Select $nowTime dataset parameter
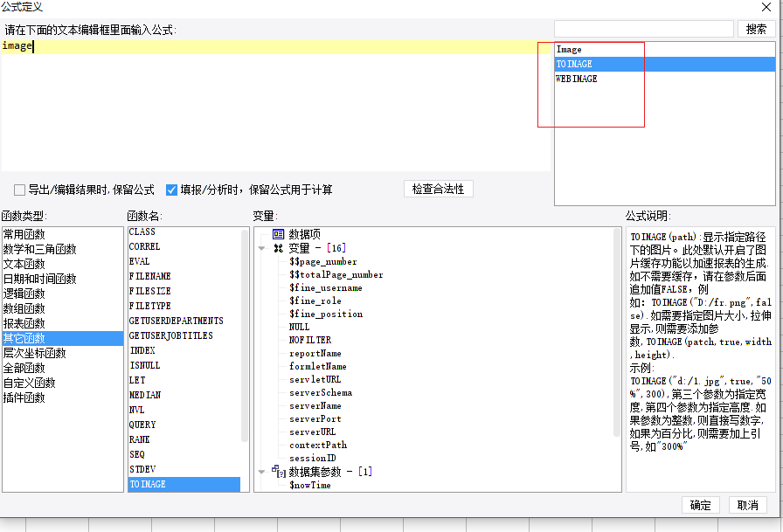Viewport: 783px width, 532px height. [310, 485]
